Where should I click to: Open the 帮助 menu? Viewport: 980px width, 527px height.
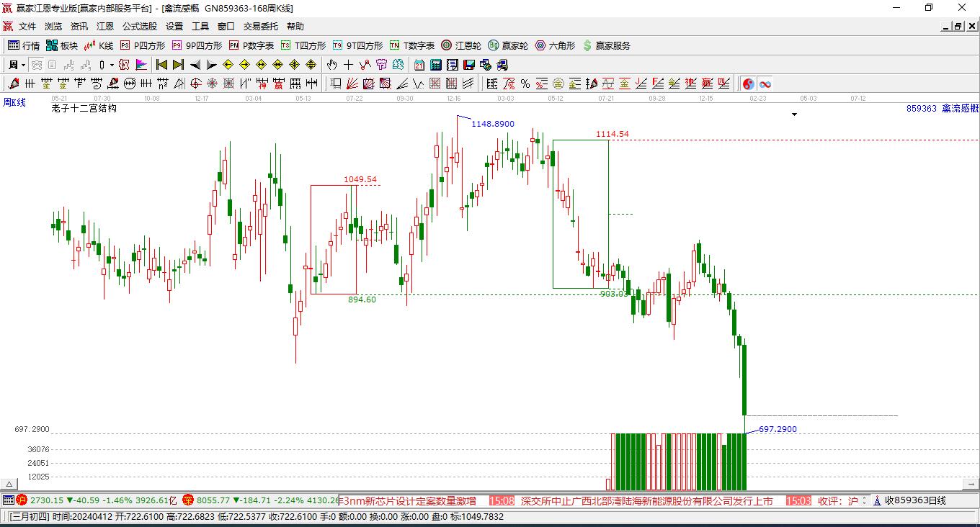295,27
